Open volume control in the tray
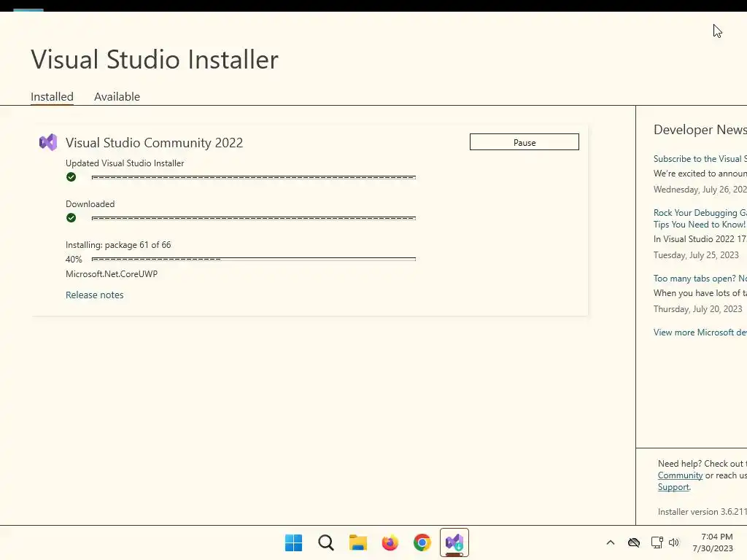The height and width of the screenshot is (560, 747). (673, 542)
